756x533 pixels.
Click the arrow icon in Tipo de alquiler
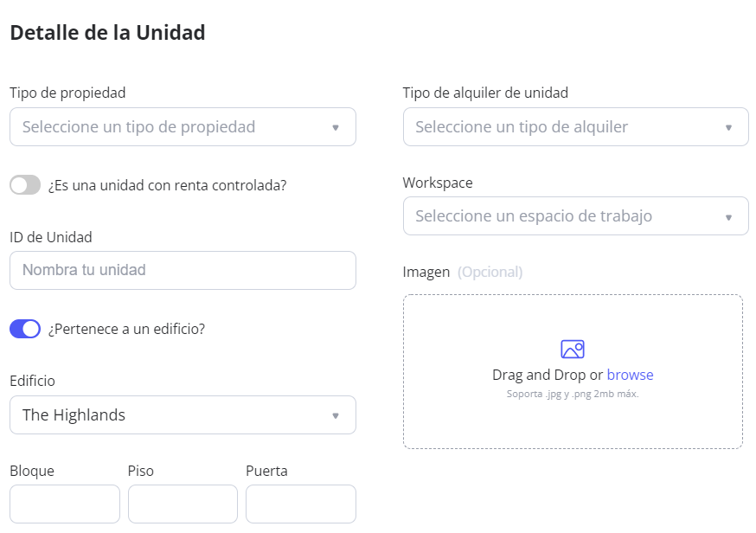(x=728, y=127)
